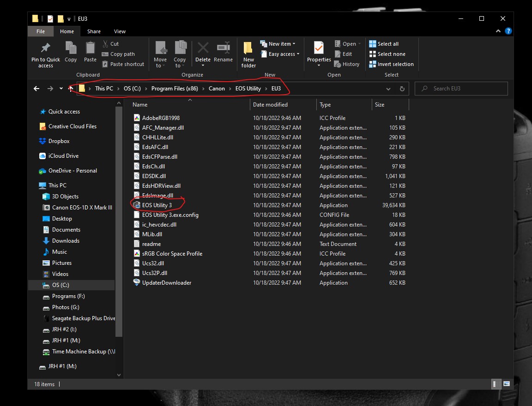
Task: Navigate to Canon via the breadcrumb
Action: tap(217, 88)
